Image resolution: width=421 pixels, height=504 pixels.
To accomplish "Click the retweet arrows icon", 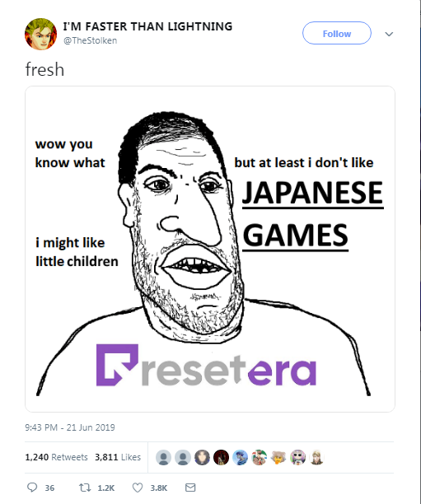I will tap(85, 488).
